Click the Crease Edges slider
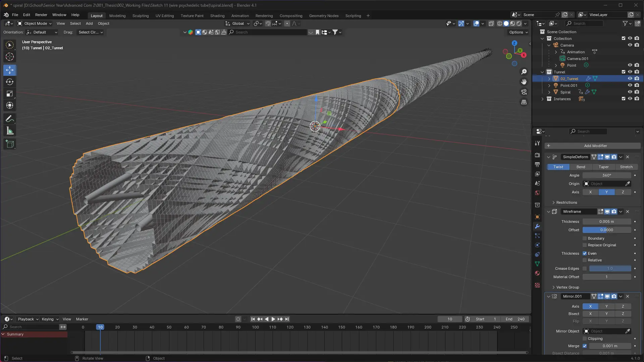Screen dimensions: 644x362 tap(609, 268)
